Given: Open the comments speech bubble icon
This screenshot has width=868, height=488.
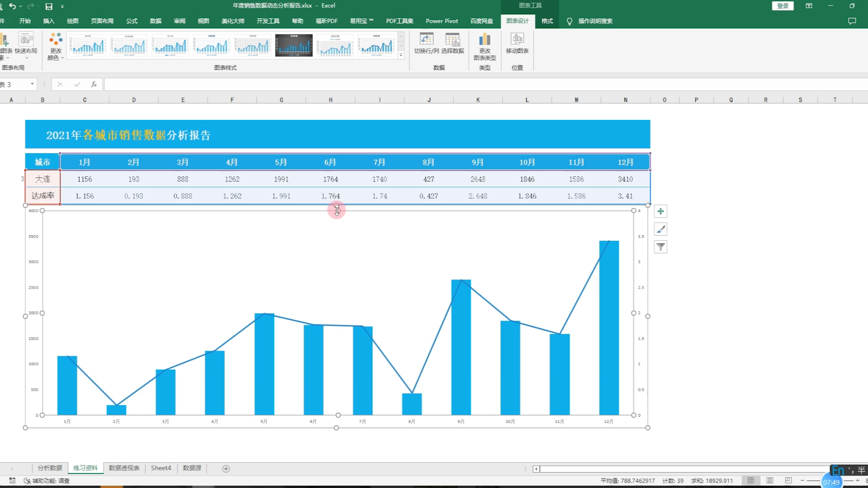Looking at the screenshot, I should tap(852, 21).
